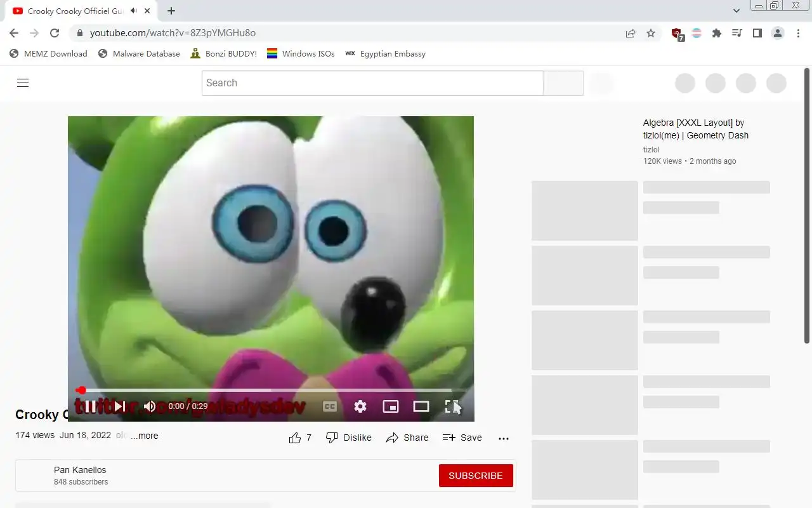Mute the tab via speaker icon
Viewport: 812px width, 508px height.
point(133,11)
